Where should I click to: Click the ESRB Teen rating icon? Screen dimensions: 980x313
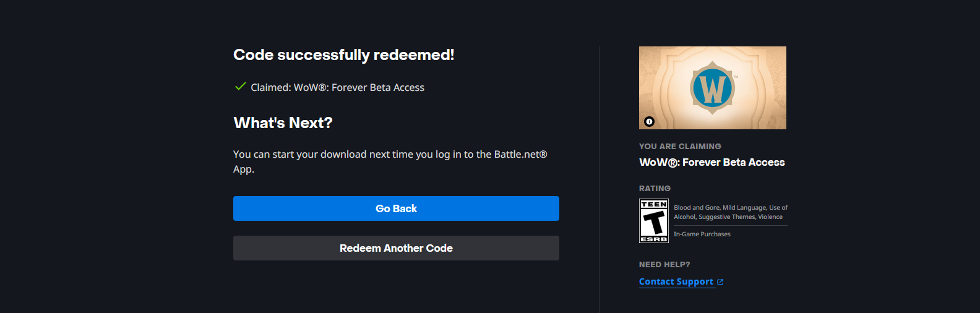654,221
